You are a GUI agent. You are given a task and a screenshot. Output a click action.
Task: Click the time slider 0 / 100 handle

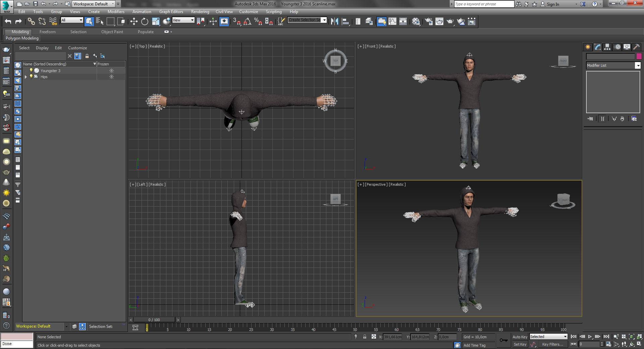(x=154, y=320)
